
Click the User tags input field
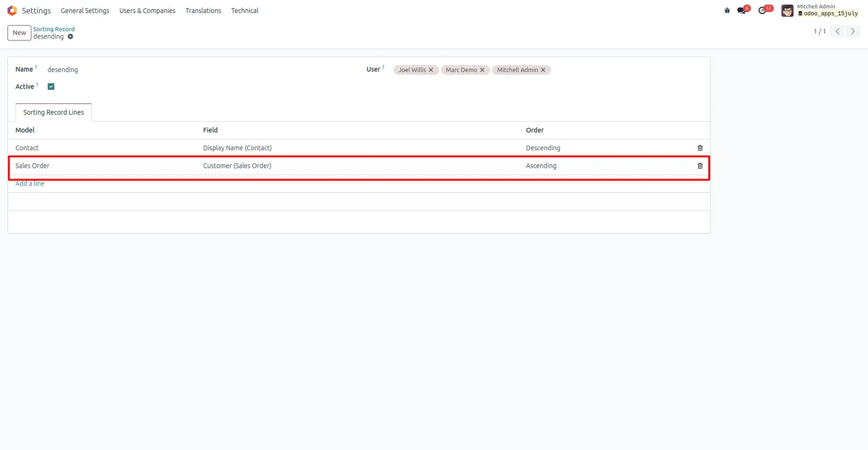tap(547, 70)
